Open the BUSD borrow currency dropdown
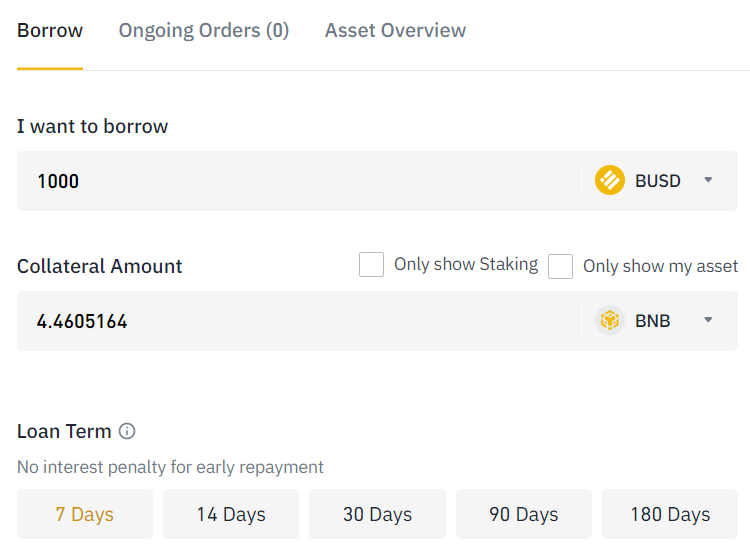The image size is (750, 557). click(708, 181)
